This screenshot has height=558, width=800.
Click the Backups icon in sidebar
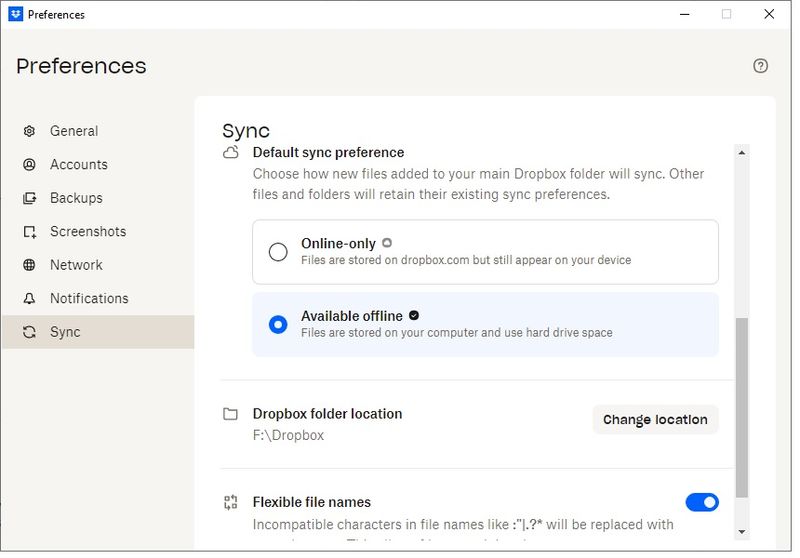coord(29,198)
